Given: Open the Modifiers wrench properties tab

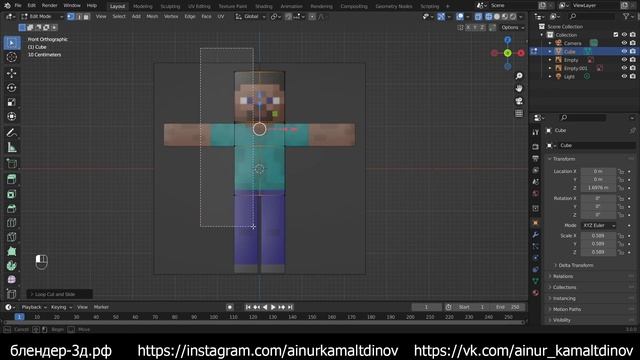Looking at the screenshot, I should tap(536, 235).
